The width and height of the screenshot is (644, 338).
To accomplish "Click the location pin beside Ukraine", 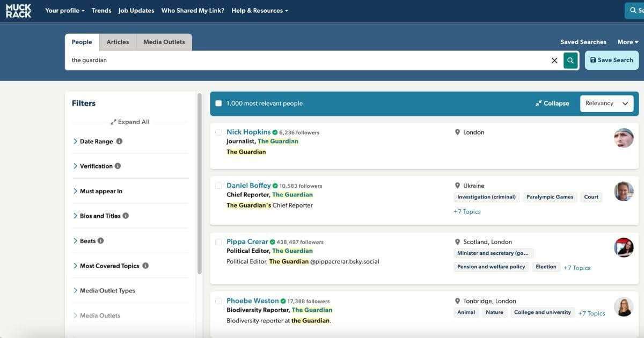I will [x=457, y=185].
